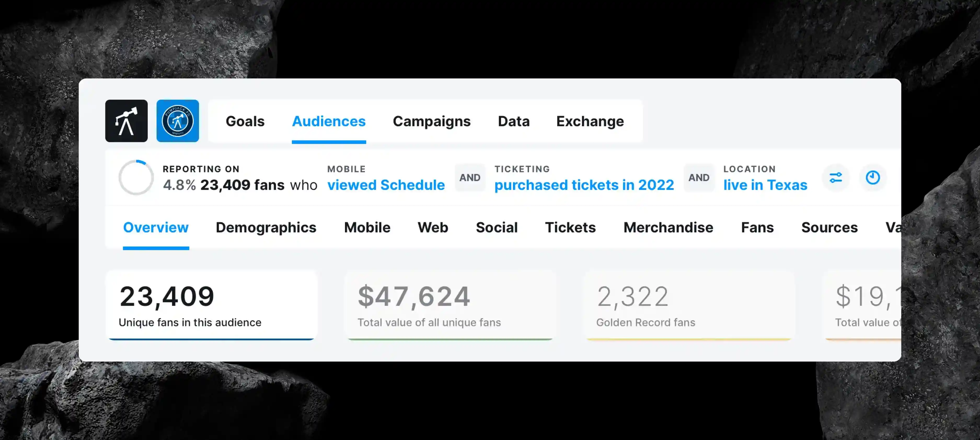Go to the Data tab
Image resolution: width=980 pixels, height=440 pixels.
514,121
